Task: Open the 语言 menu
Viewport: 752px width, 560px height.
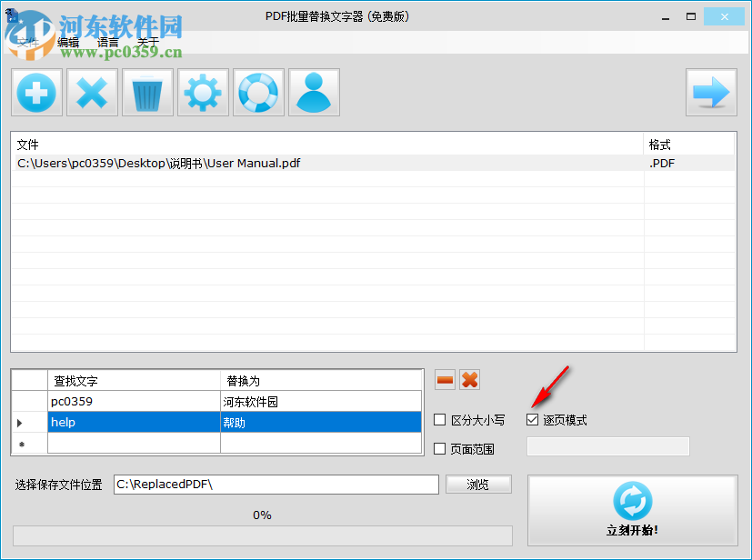Action: [x=108, y=42]
